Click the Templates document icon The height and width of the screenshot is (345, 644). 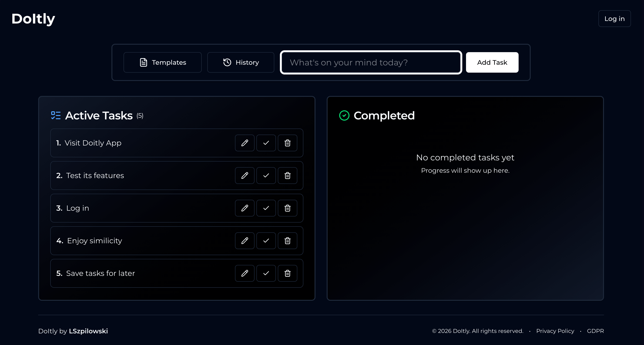(x=143, y=62)
